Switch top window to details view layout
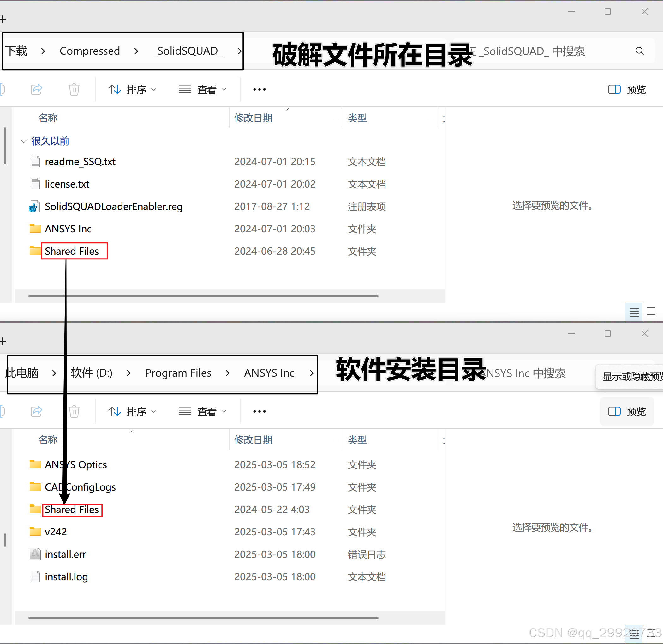663x644 pixels. point(633,312)
